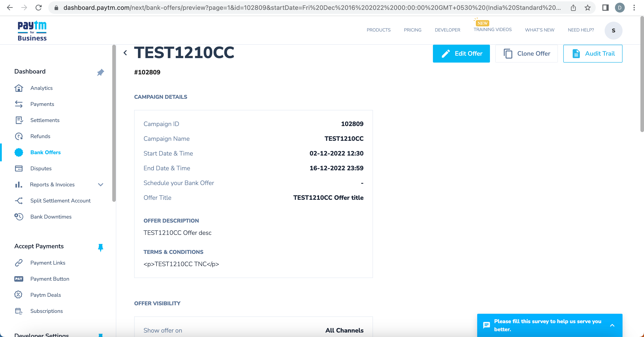Open the Chrome three-dot menu
Image resolution: width=644 pixels, height=337 pixels.
pos(634,8)
